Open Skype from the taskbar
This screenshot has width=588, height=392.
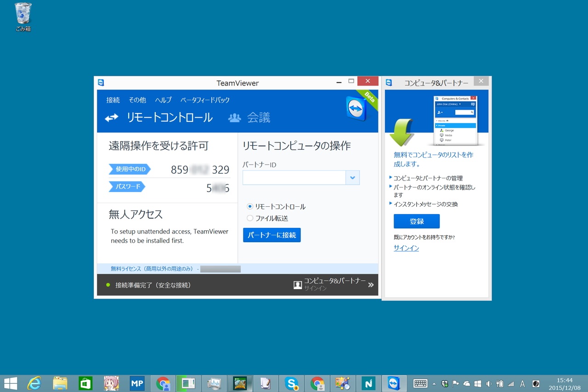click(291, 383)
